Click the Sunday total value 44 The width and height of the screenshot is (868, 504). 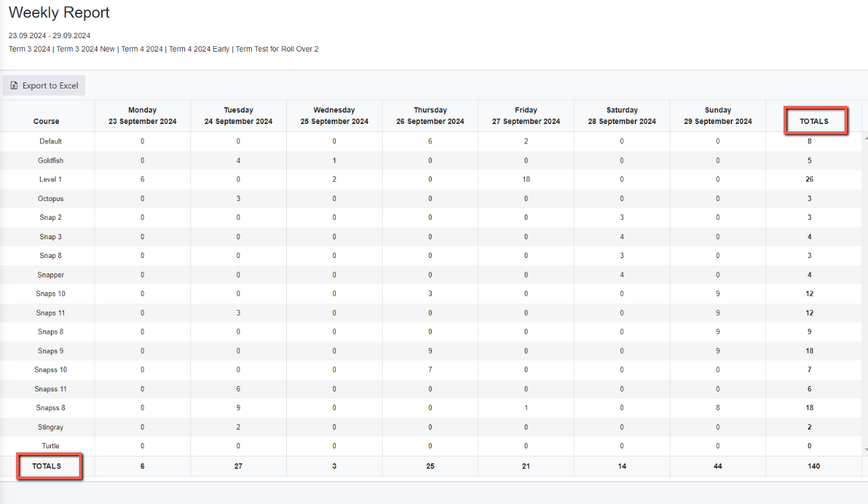click(718, 466)
